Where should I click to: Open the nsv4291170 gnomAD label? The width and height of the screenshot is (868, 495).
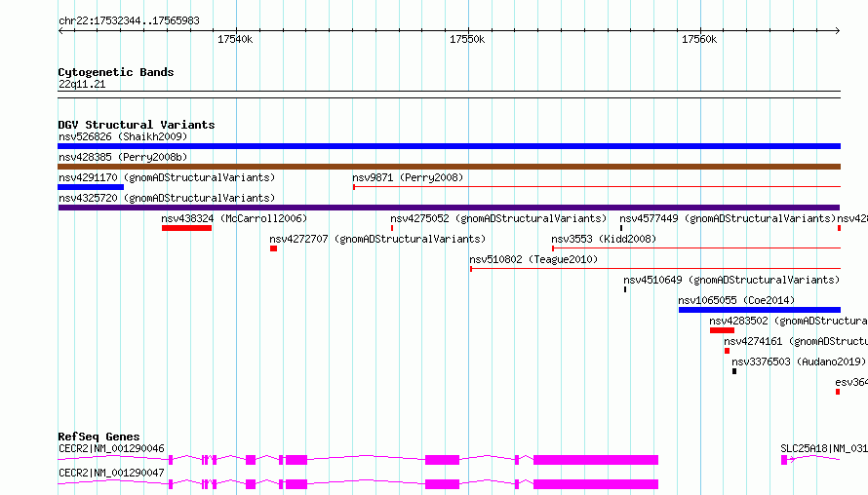click(x=167, y=177)
